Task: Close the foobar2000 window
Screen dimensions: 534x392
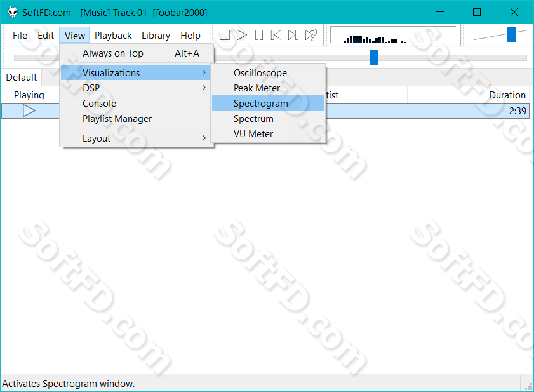Action: click(514, 12)
